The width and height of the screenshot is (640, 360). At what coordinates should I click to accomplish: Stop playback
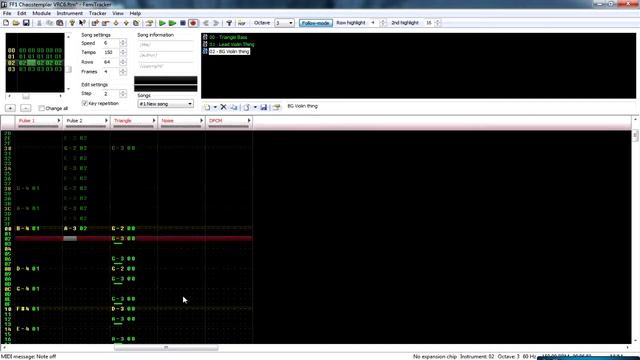pos(183,23)
